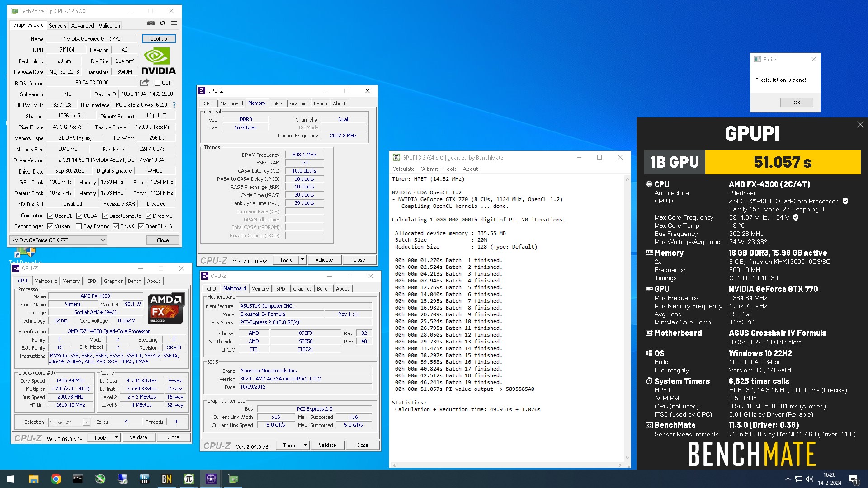
Task: Toggle the CUDA checkbox in GPU-Z
Action: coord(79,216)
